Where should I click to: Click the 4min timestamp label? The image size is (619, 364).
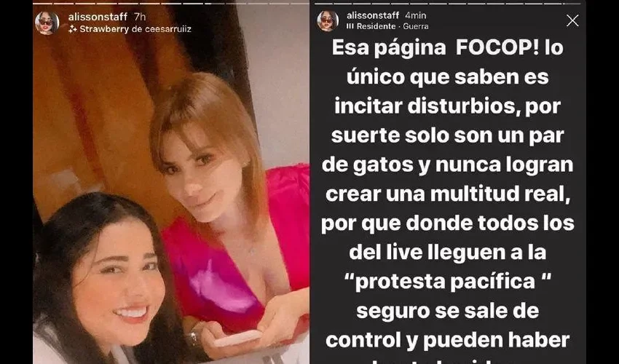[415, 15]
